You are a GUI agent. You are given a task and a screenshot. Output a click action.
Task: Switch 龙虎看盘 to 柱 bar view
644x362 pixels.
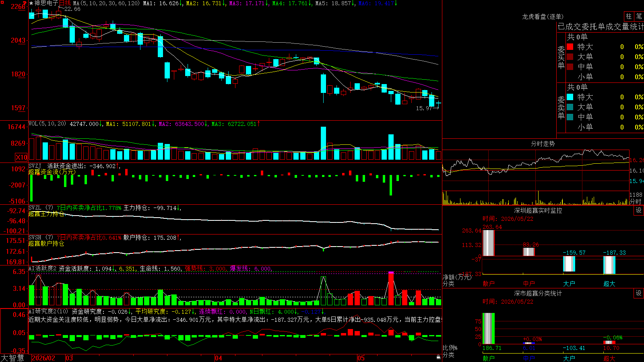[629, 16]
